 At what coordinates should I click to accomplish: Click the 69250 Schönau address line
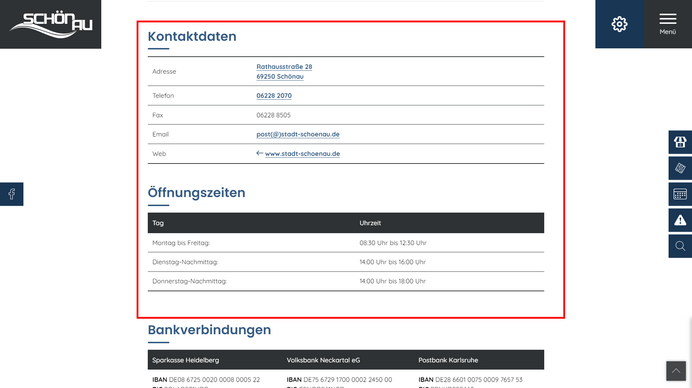tap(280, 76)
